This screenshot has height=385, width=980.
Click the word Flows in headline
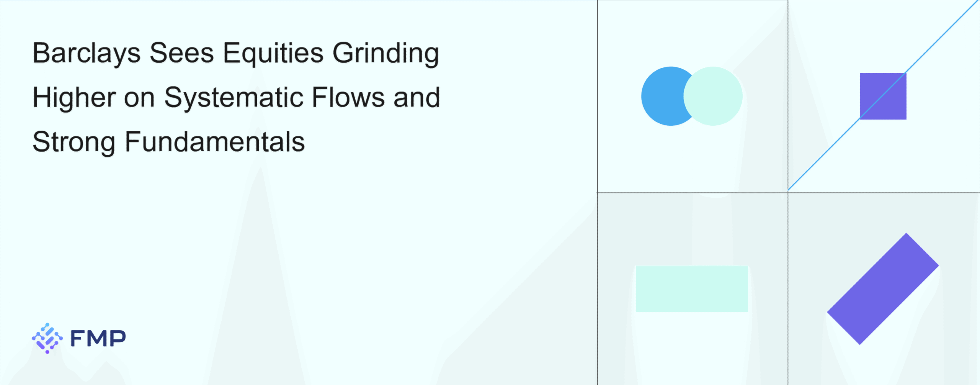348,97
